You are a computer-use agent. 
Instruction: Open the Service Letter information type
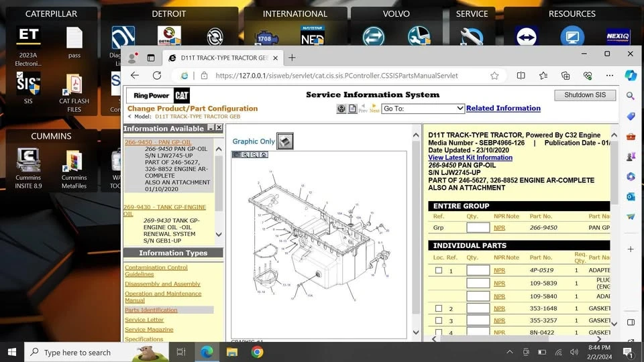[x=144, y=320]
